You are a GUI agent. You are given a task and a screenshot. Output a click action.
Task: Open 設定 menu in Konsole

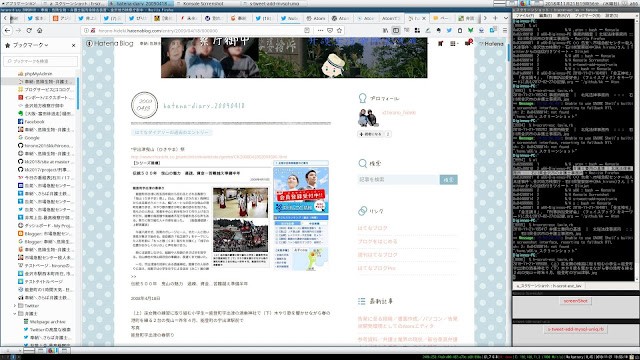611,15
